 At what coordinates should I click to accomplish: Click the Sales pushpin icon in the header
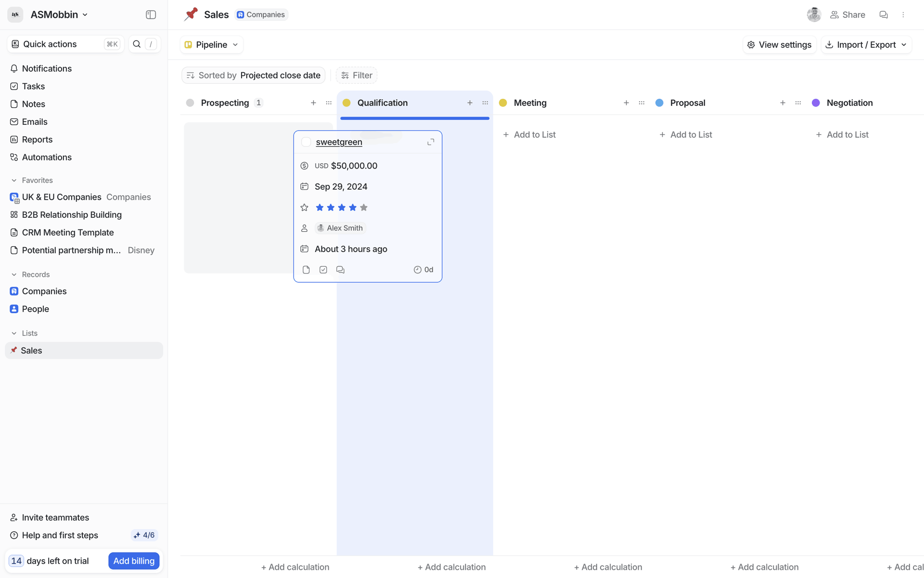click(x=191, y=14)
